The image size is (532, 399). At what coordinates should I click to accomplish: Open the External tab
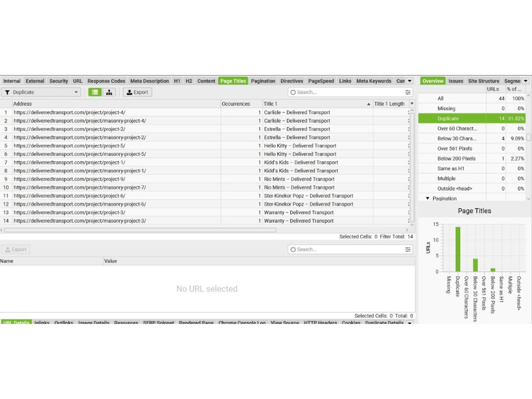[35, 81]
